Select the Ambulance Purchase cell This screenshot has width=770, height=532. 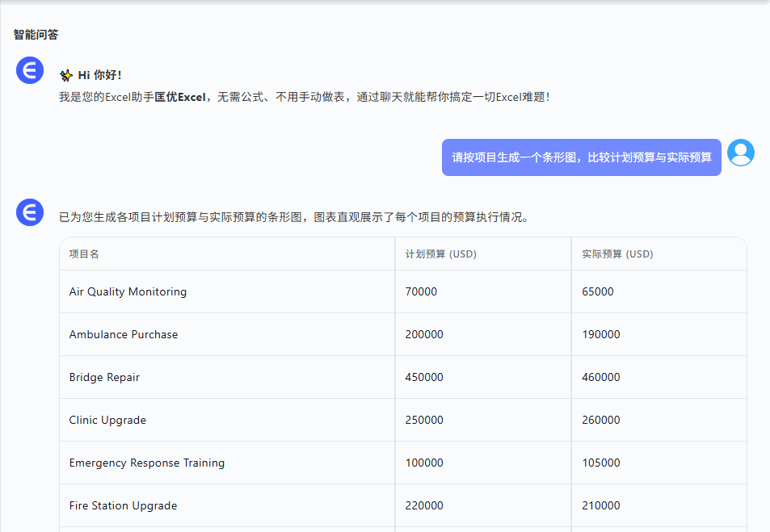coord(227,334)
